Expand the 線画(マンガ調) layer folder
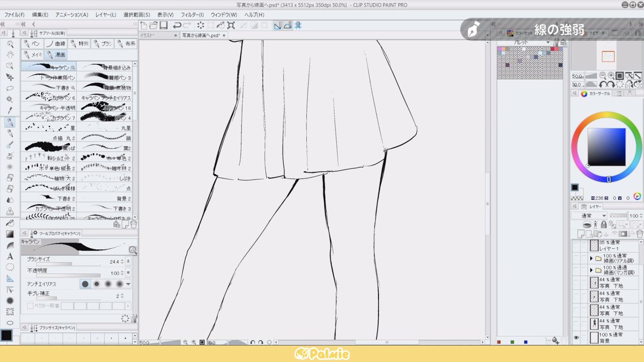644x362 pixels. click(592, 270)
